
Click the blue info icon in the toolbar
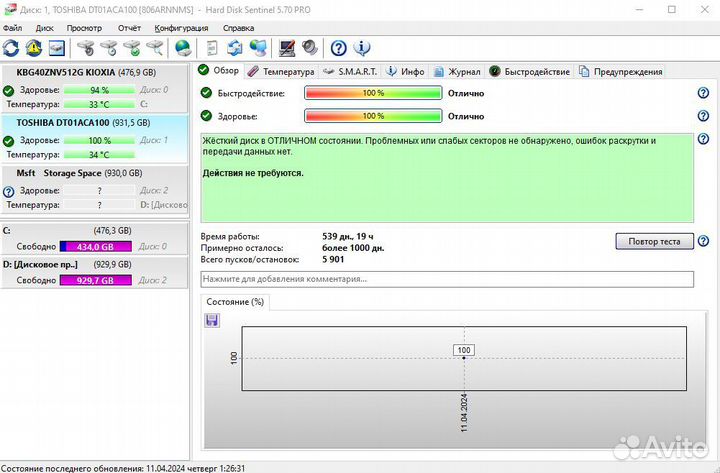pos(362,47)
